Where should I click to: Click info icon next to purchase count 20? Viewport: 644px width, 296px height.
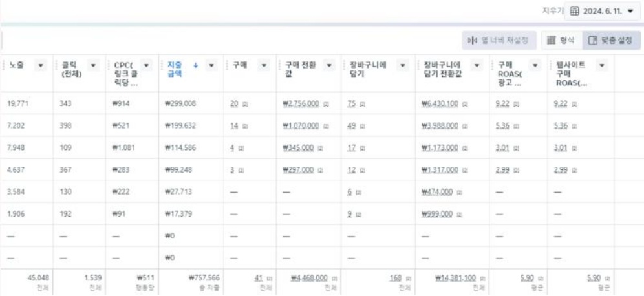[245, 104]
